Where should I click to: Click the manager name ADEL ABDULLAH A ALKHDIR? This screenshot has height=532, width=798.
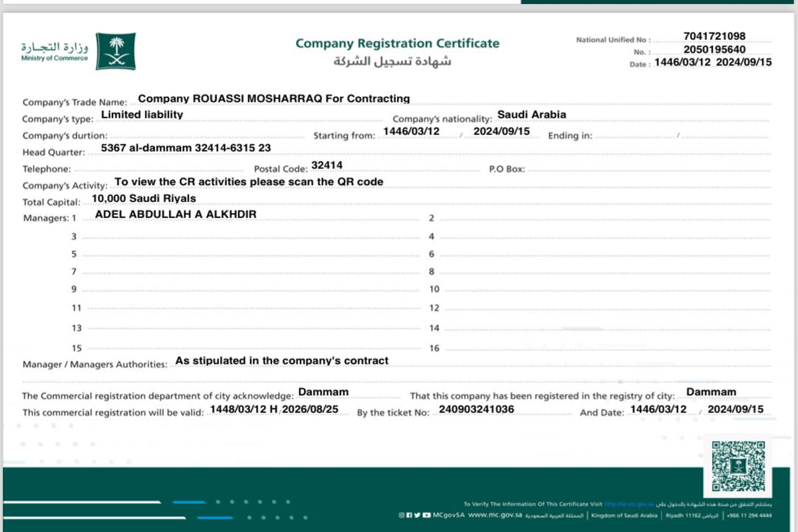point(176,214)
